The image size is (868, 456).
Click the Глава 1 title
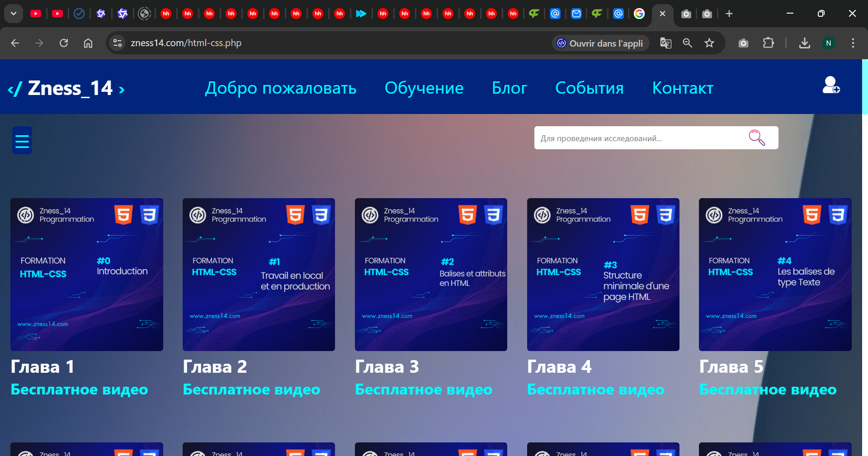(42, 366)
